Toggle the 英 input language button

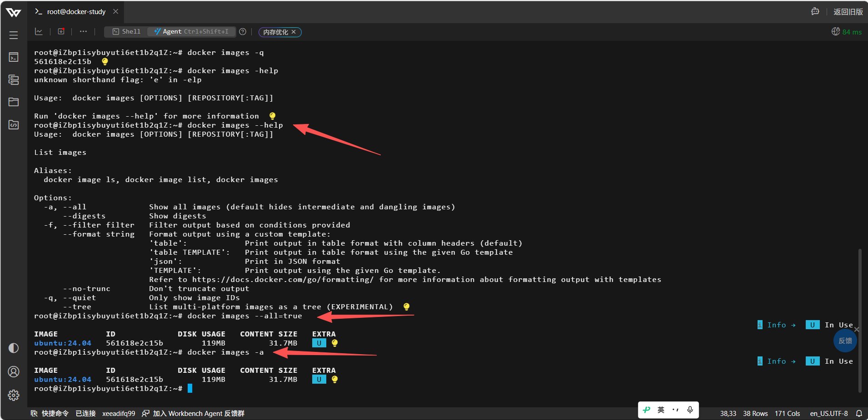(x=661, y=410)
